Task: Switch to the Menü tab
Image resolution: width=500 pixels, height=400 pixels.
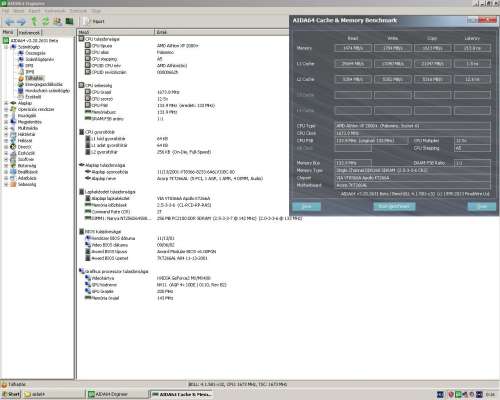Action: 8,32
